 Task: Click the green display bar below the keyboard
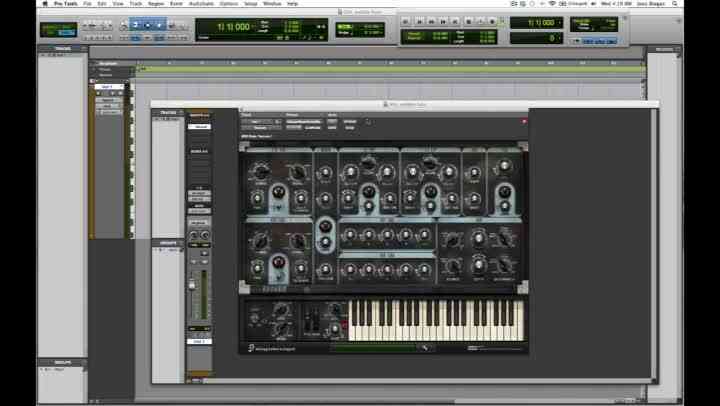click(x=375, y=348)
